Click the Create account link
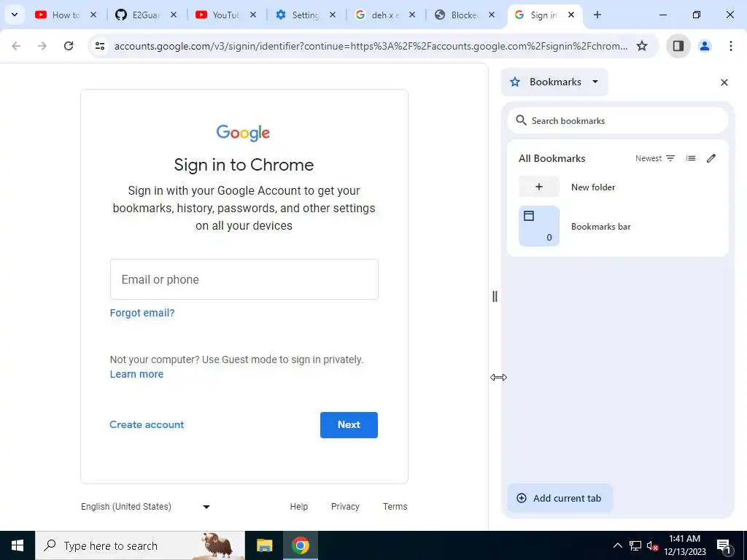Screen dimensions: 747x560 pyautogui.click(x=146, y=424)
